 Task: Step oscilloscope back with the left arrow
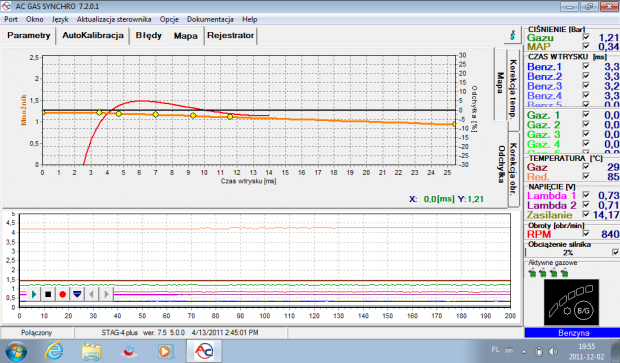tap(91, 294)
